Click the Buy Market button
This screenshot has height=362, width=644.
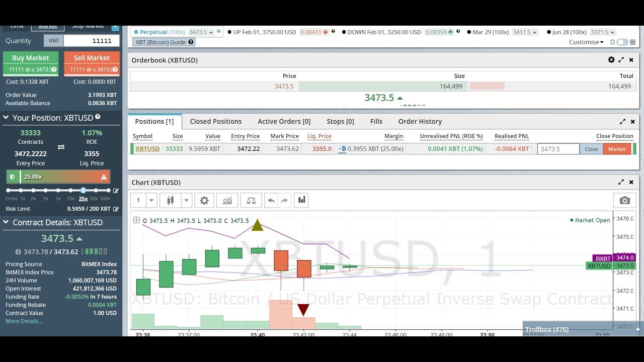31,63
